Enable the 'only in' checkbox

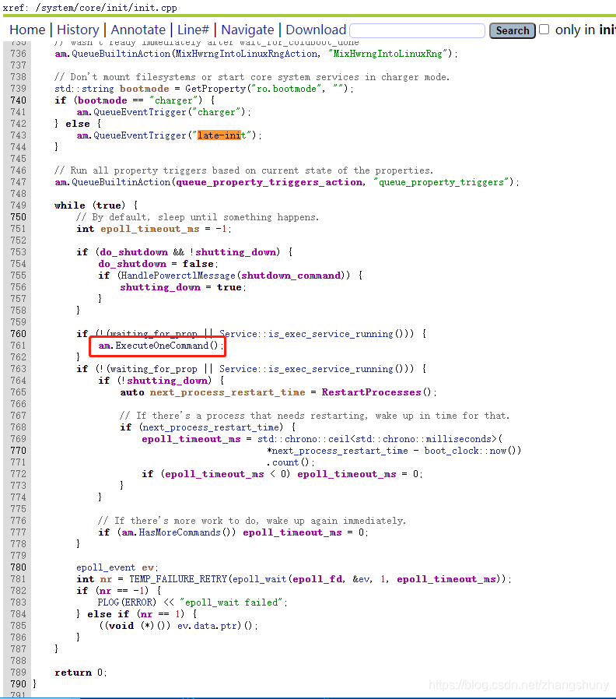[544, 30]
